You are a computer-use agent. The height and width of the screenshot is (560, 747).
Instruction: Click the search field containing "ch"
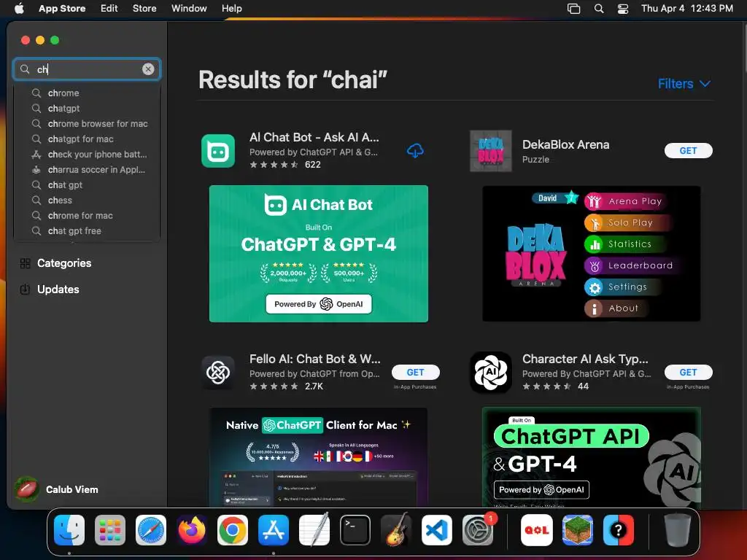[87, 69]
